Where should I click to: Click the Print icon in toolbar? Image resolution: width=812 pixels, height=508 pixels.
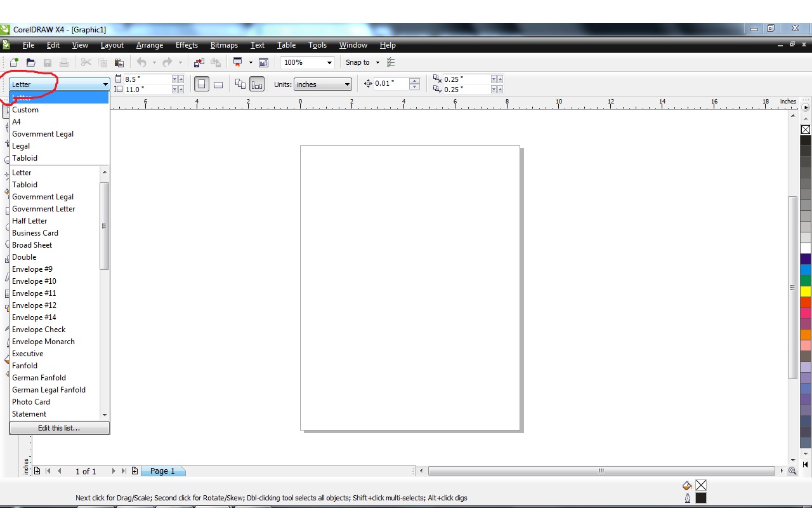click(x=64, y=62)
